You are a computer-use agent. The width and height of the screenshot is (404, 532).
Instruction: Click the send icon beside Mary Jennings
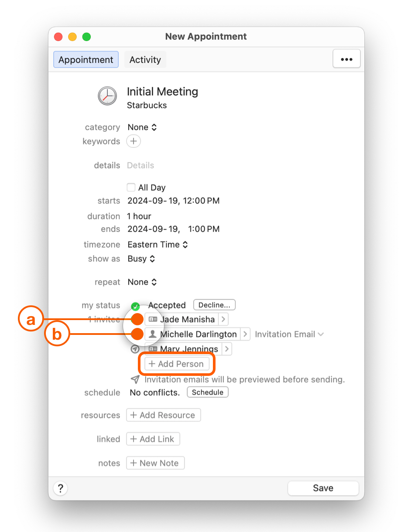tap(135, 349)
